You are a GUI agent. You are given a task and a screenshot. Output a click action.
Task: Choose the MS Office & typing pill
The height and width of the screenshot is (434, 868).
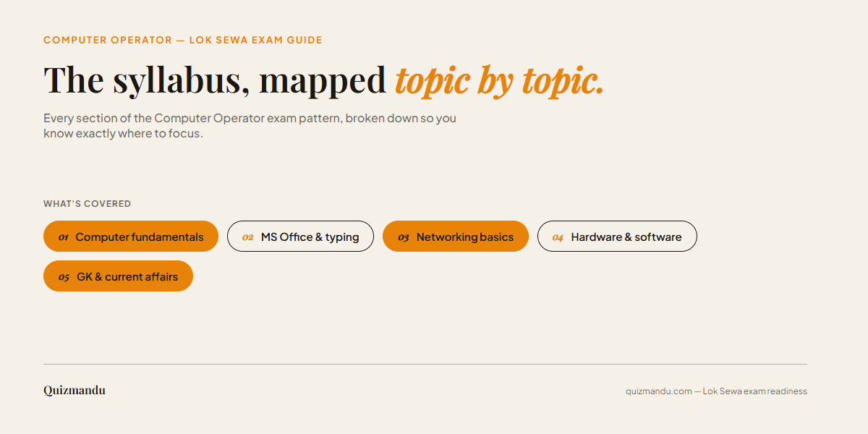(x=300, y=237)
